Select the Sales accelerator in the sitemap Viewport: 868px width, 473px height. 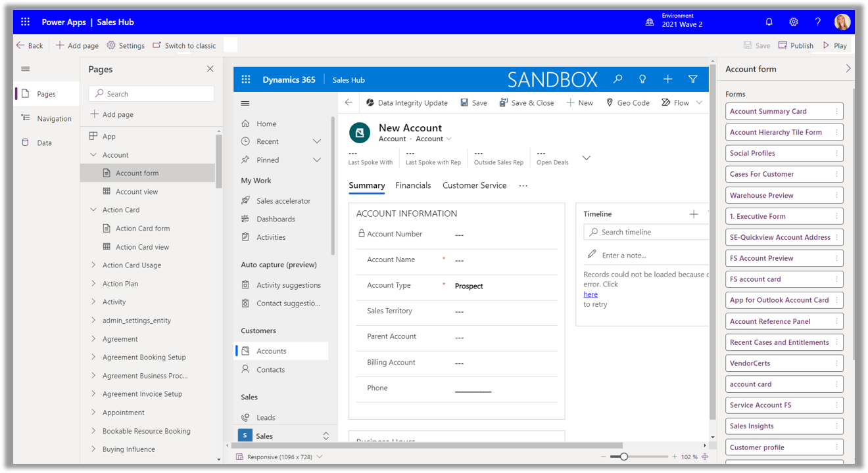coord(284,200)
